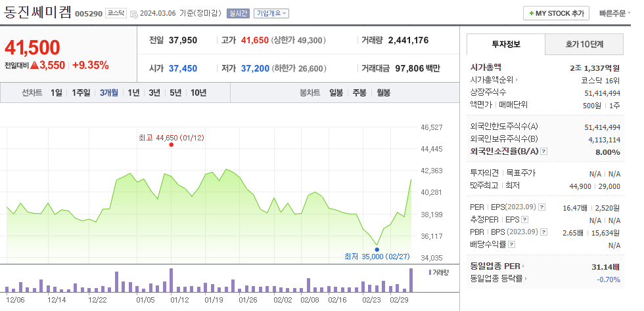The image size is (644, 311).
Task: Click the calendar icon beside the date
Action: [134, 14]
